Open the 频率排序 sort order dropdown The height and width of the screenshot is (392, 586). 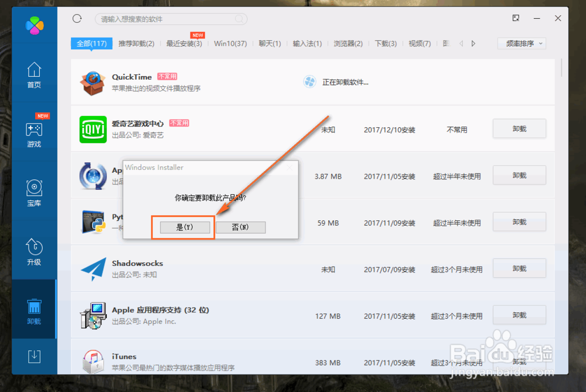point(521,43)
